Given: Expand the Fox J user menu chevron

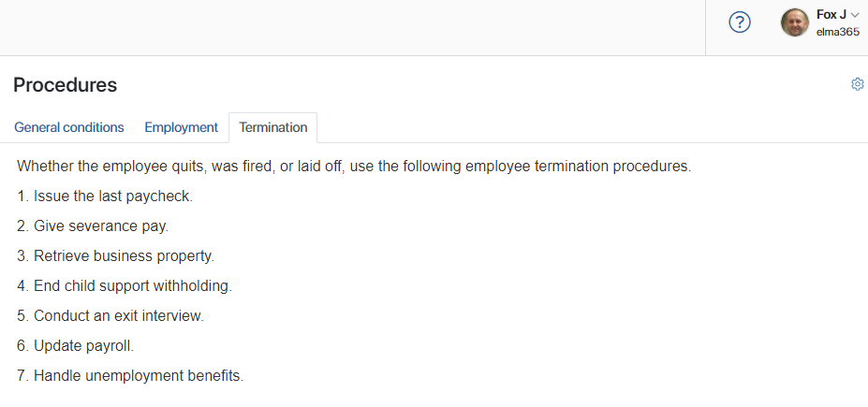Looking at the screenshot, I should pos(855,16).
